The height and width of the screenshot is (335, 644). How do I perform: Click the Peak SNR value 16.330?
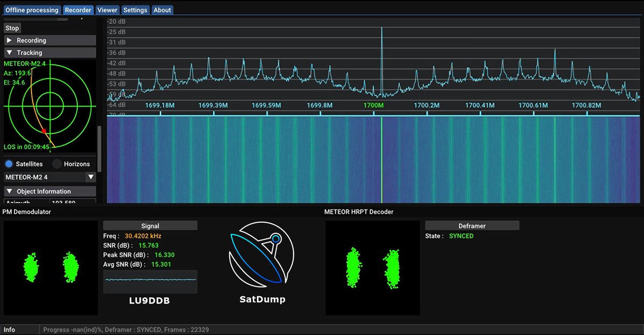[x=164, y=255]
